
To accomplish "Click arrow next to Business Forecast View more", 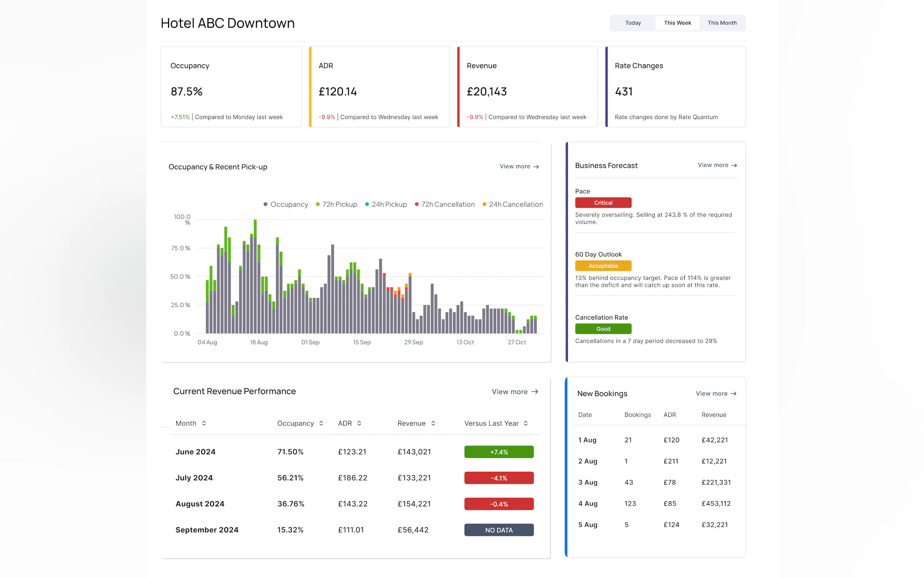I will pos(734,165).
